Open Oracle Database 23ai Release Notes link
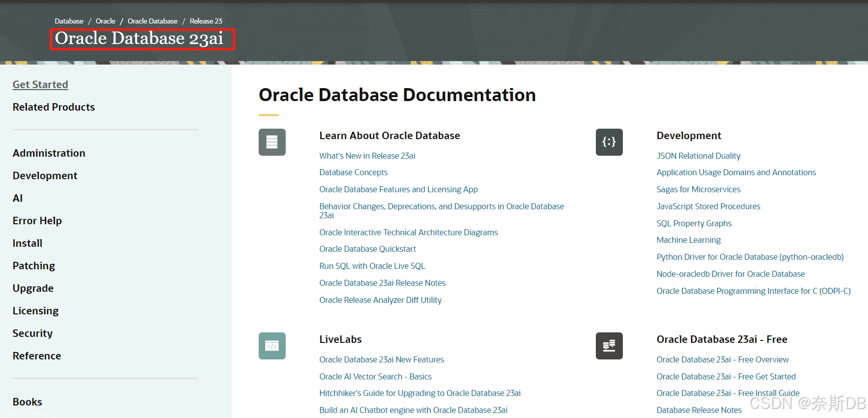 tap(382, 283)
